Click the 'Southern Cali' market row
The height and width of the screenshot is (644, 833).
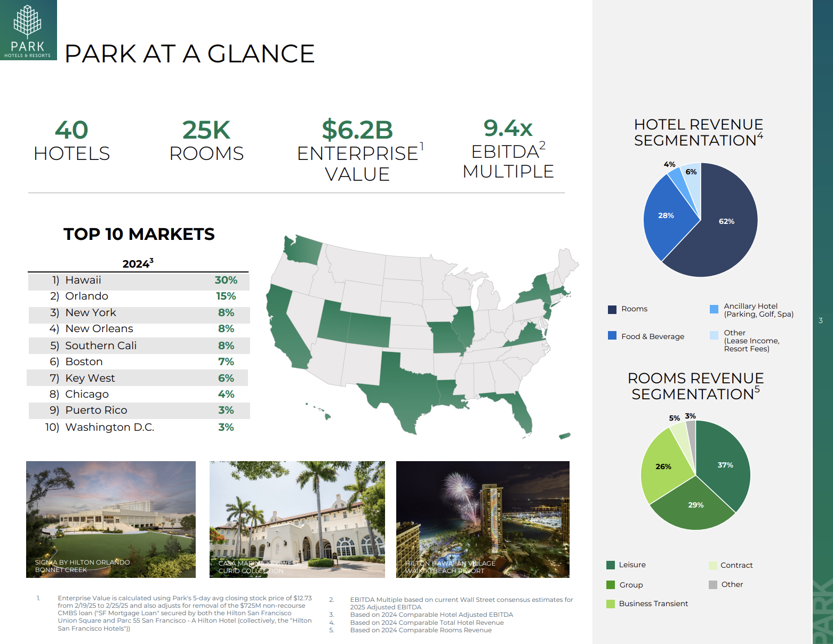click(x=139, y=345)
